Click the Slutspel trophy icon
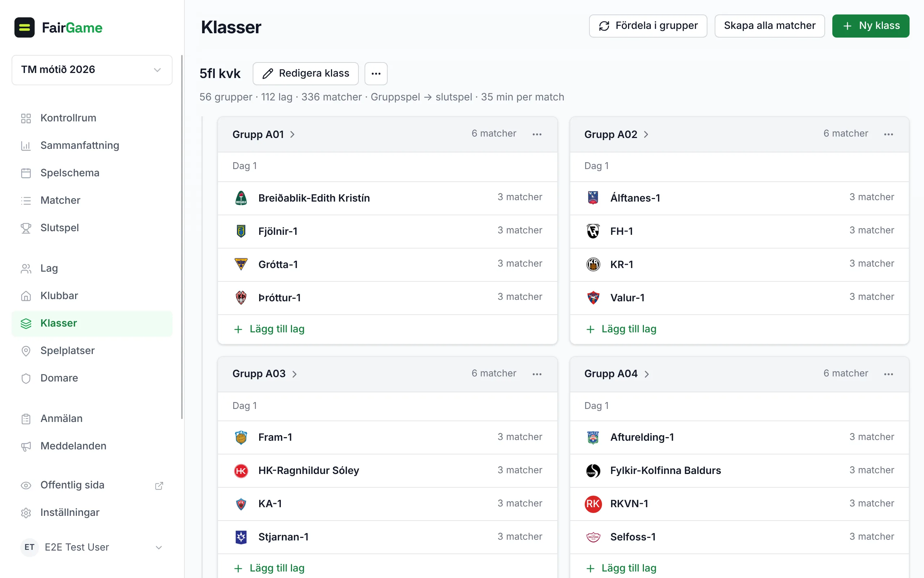 click(x=26, y=228)
